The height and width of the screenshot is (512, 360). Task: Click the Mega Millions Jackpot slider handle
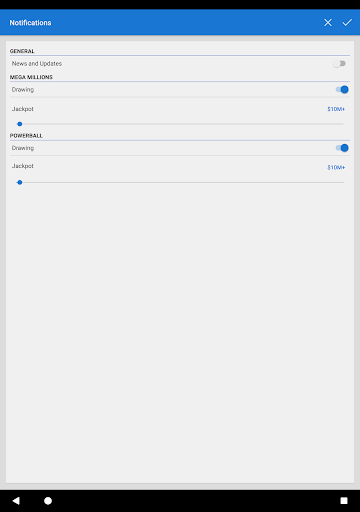[20, 124]
